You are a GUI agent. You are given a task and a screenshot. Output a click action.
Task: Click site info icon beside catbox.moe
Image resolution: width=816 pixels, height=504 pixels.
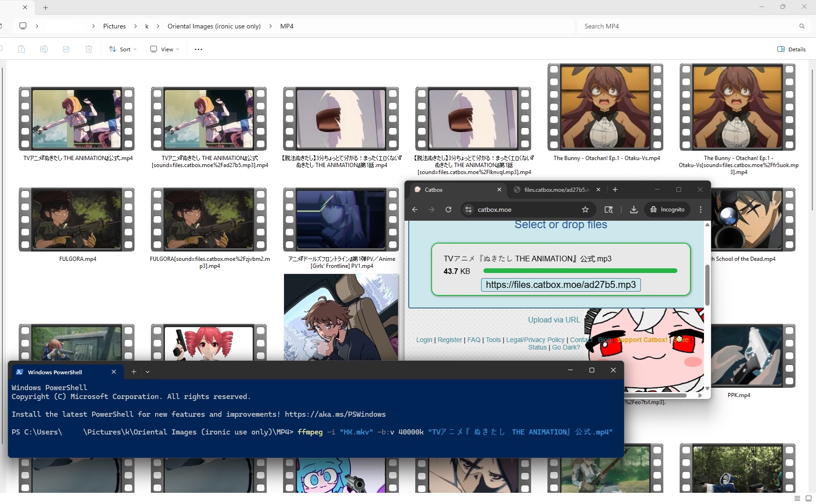pos(468,210)
